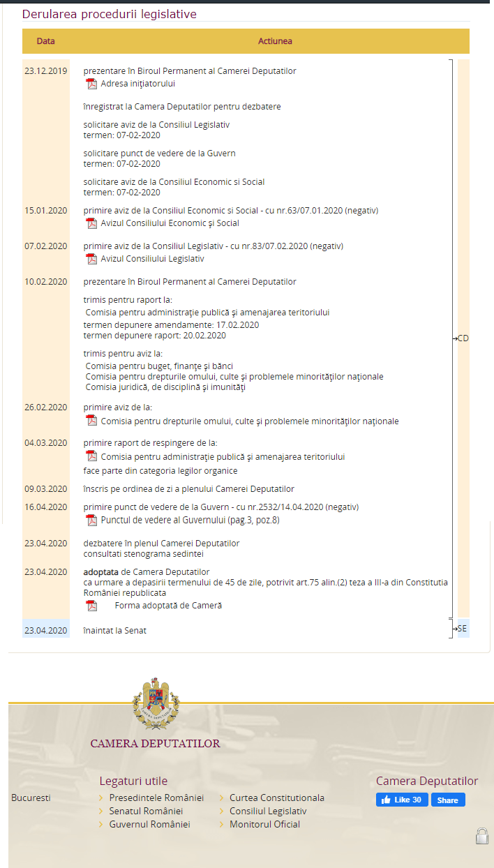494x868 pixels.
Task: Click the Facebook Share button
Action: point(448,800)
